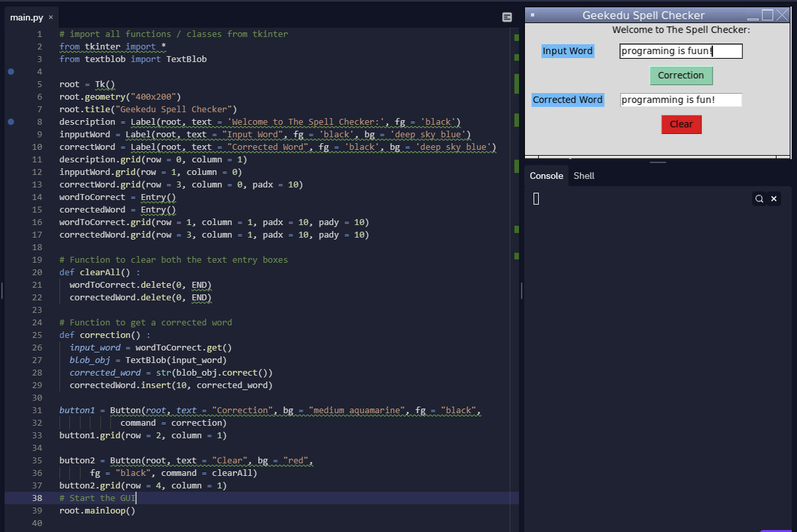
Task: Click the 'def correction() :' definition
Action: pyautogui.click(x=105, y=335)
